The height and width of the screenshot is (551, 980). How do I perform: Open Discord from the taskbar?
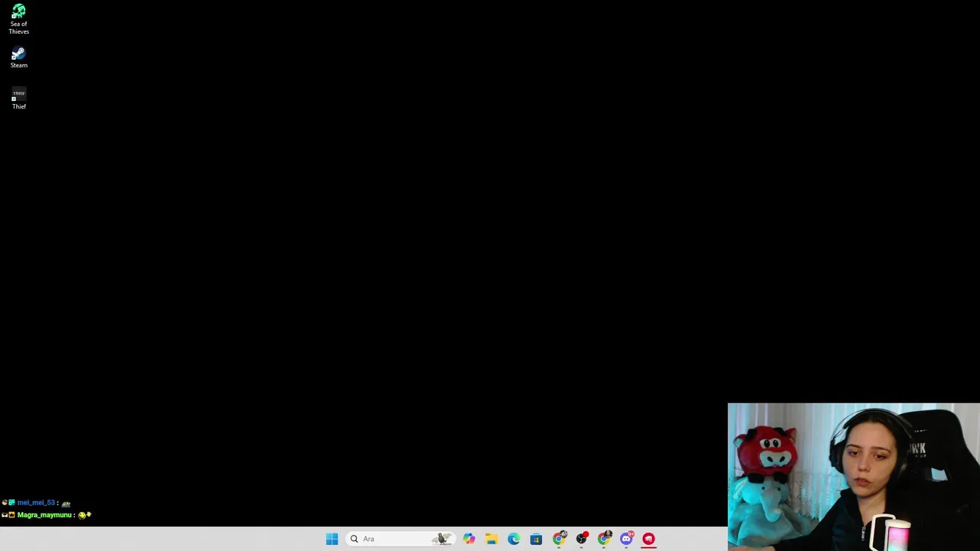tap(626, 539)
